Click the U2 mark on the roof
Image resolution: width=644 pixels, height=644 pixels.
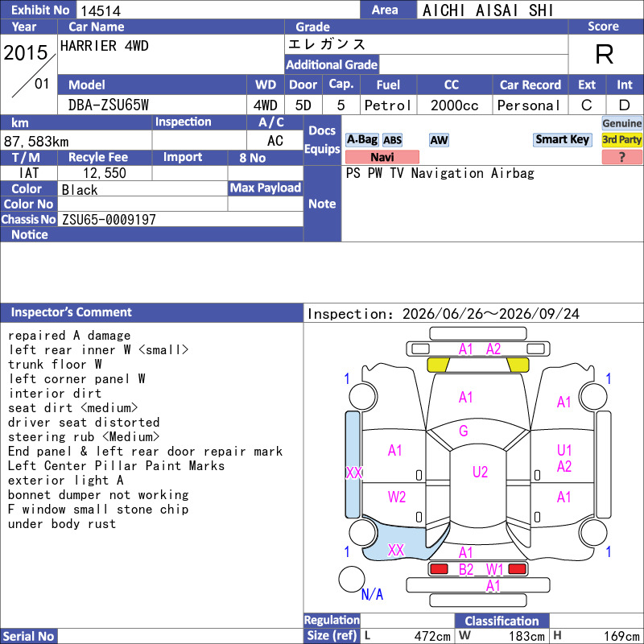point(480,472)
